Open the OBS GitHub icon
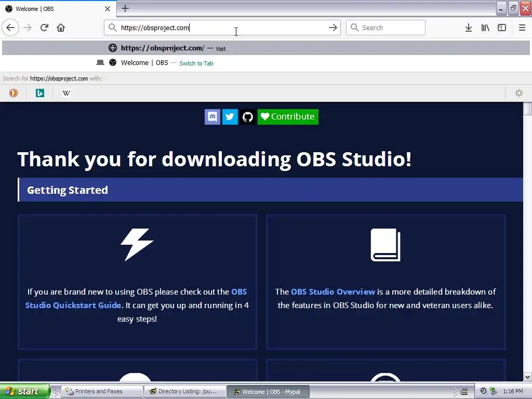 [248, 117]
